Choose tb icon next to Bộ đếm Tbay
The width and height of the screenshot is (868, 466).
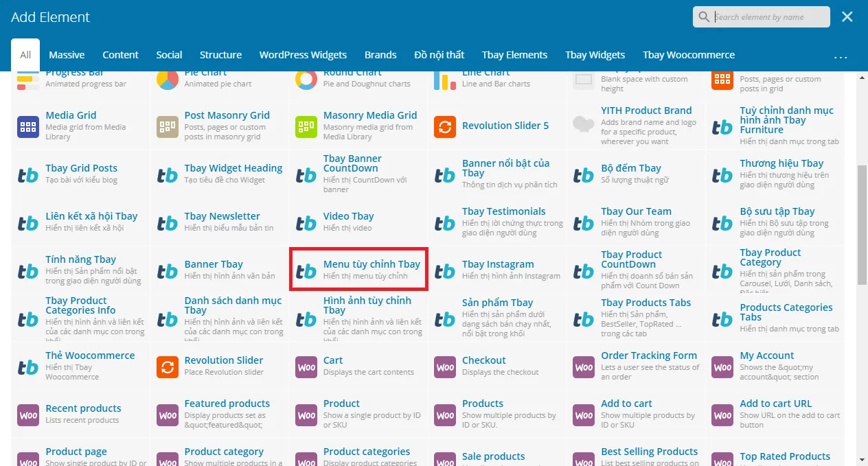point(584,175)
